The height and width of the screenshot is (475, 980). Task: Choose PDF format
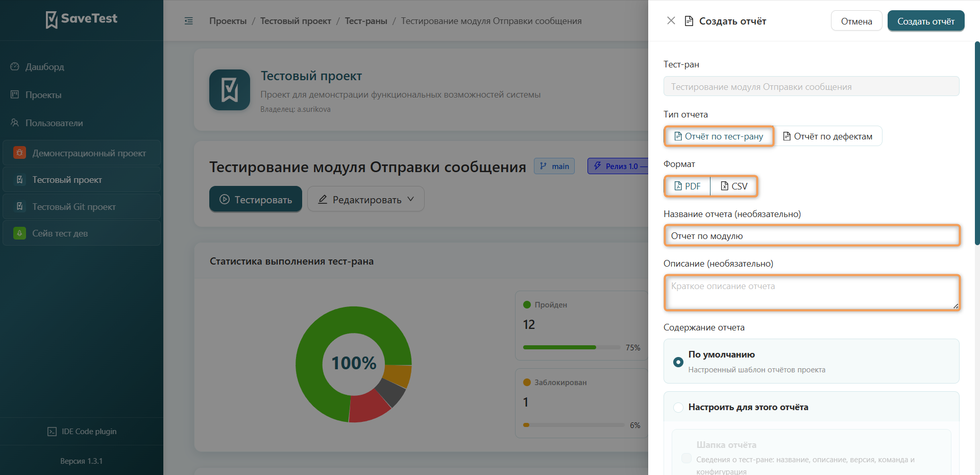688,186
